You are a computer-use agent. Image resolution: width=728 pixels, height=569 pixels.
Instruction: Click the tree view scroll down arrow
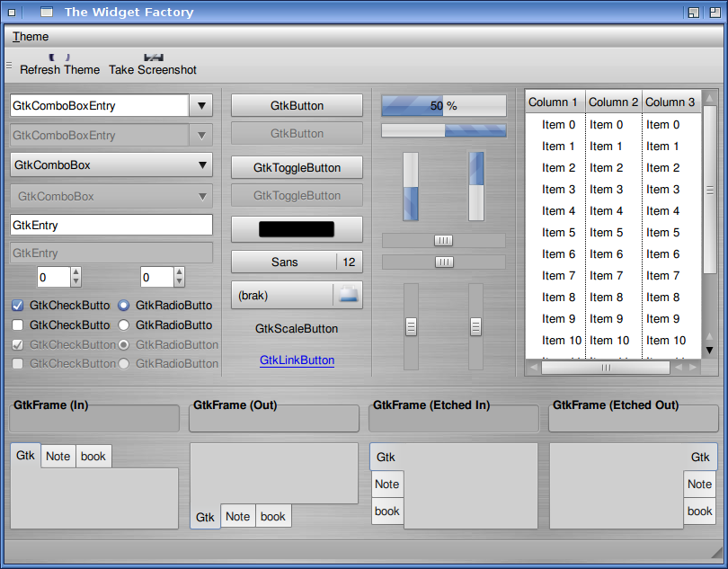(x=709, y=351)
